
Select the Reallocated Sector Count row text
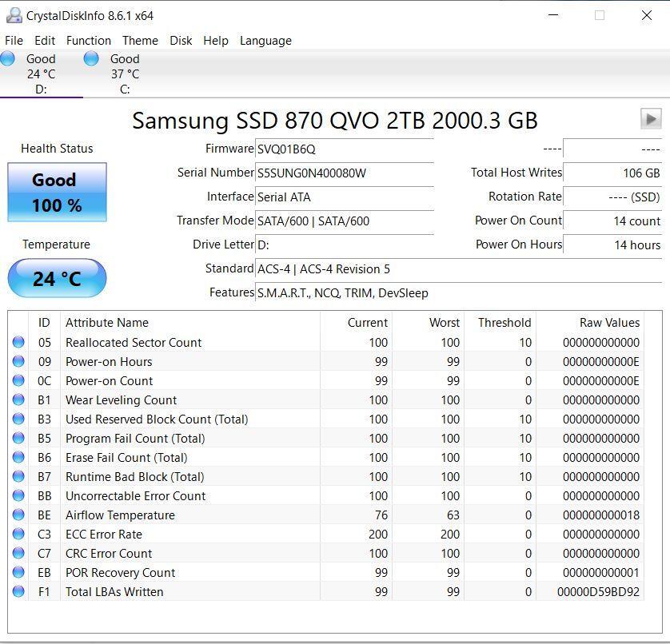point(134,342)
